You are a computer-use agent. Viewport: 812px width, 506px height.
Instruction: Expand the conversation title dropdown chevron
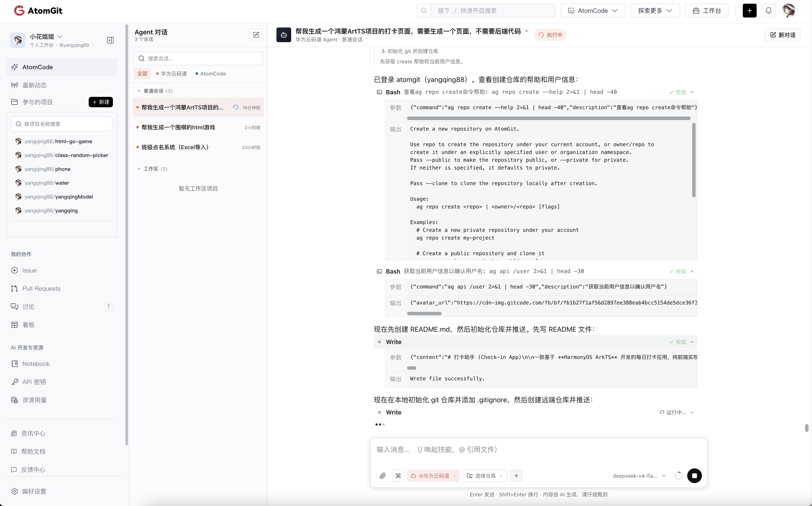coord(526,31)
